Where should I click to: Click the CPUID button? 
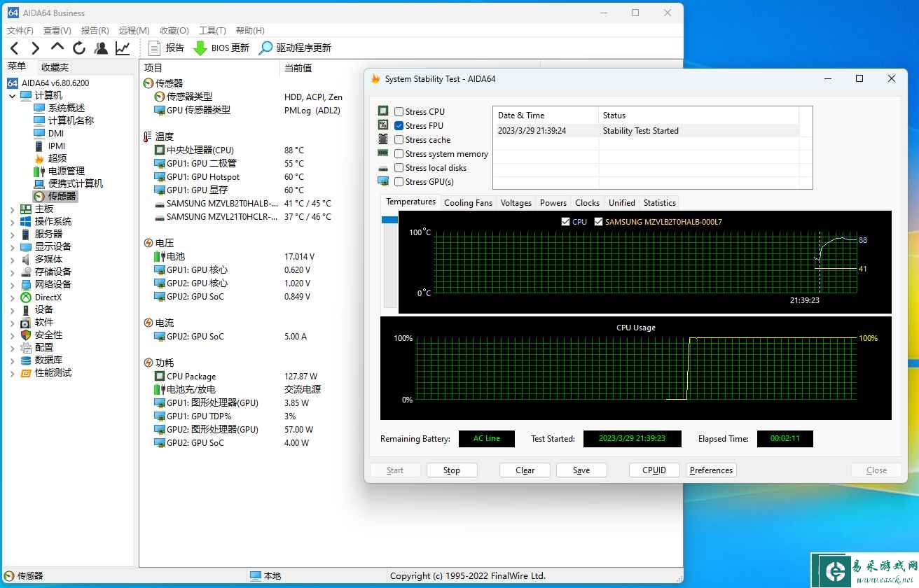coord(654,470)
